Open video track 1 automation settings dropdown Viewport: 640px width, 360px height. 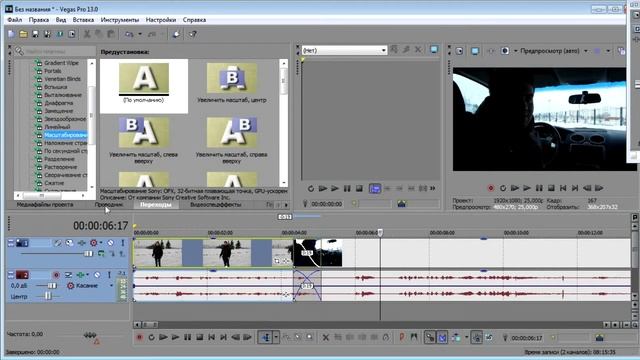point(101,243)
